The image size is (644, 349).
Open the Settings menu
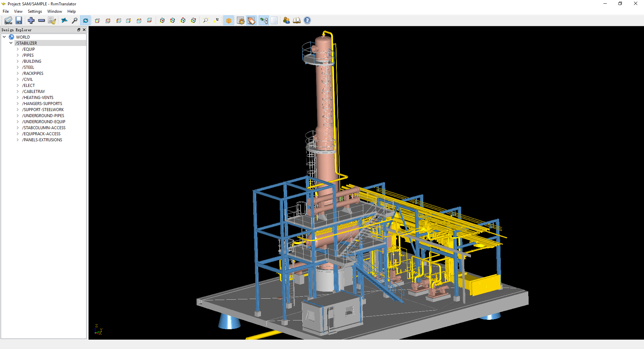[35, 11]
